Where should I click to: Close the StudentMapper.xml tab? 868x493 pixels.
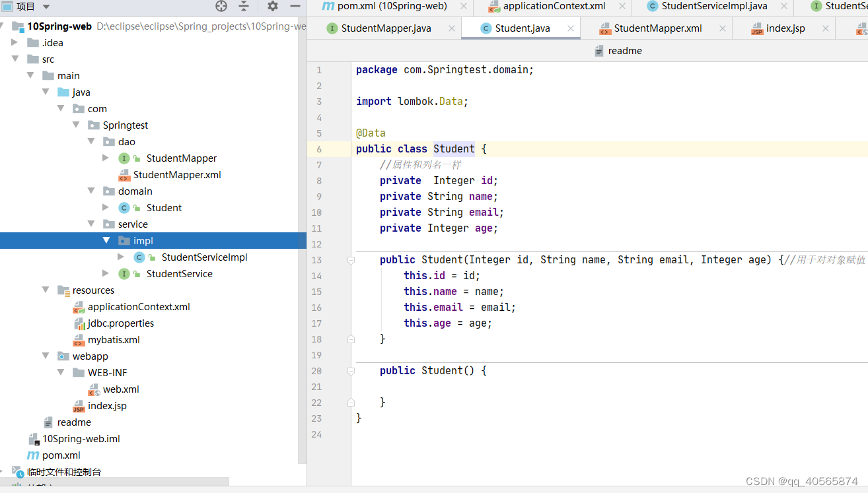[723, 28]
